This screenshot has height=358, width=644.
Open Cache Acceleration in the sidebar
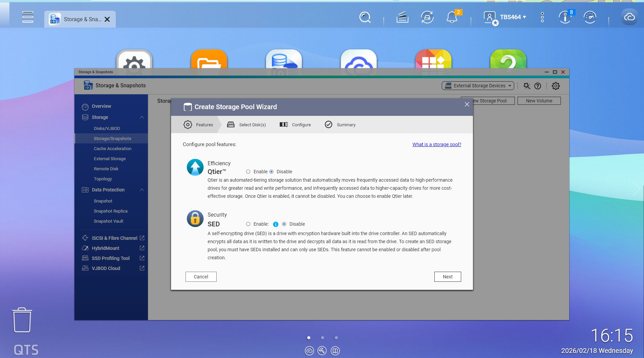[112, 149]
